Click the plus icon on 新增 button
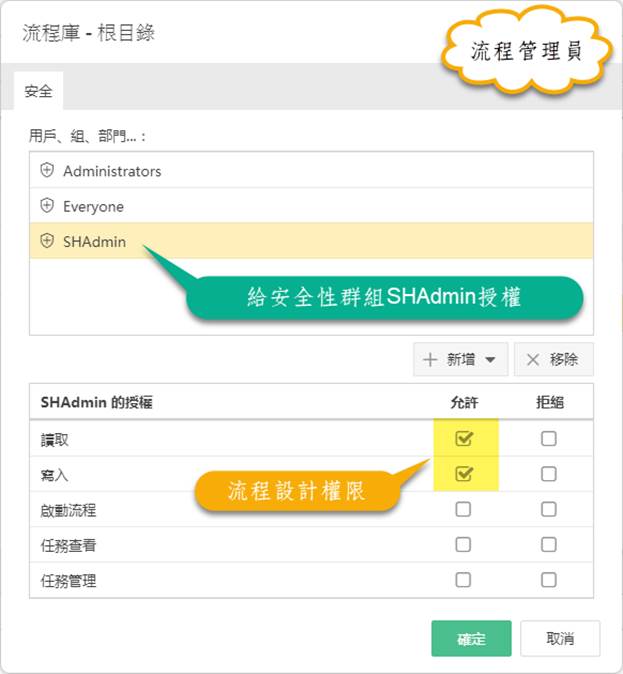623x674 pixels. tap(430, 359)
